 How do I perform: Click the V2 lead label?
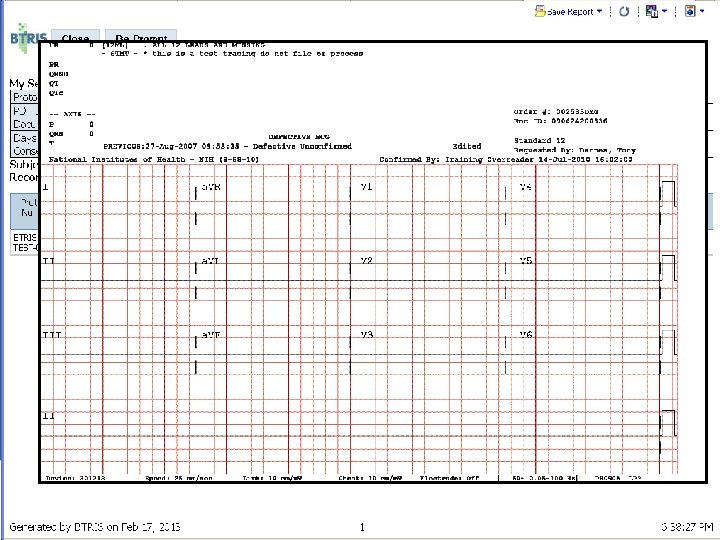click(366, 261)
